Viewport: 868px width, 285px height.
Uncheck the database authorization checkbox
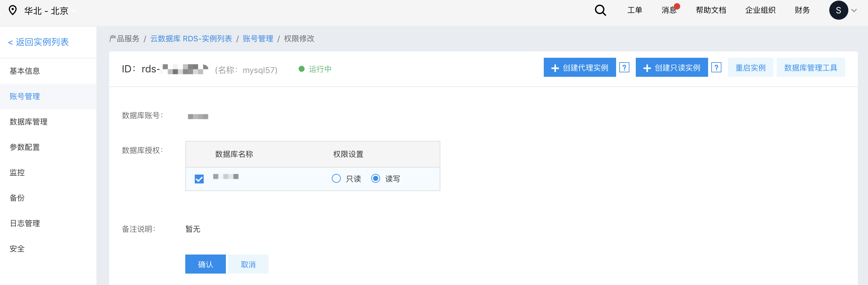click(x=199, y=179)
